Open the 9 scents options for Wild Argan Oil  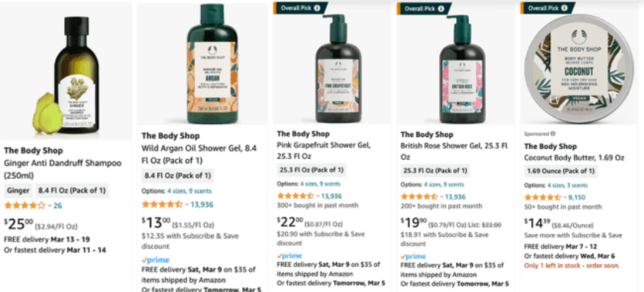(200, 191)
